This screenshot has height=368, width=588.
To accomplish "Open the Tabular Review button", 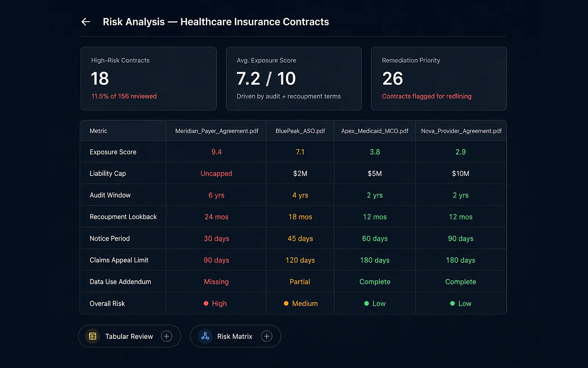I will pos(129,336).
